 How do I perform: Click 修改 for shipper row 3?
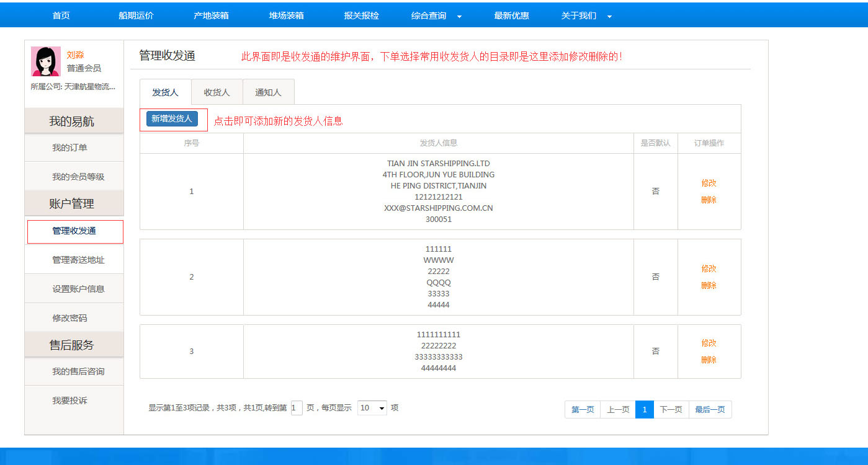709,343
